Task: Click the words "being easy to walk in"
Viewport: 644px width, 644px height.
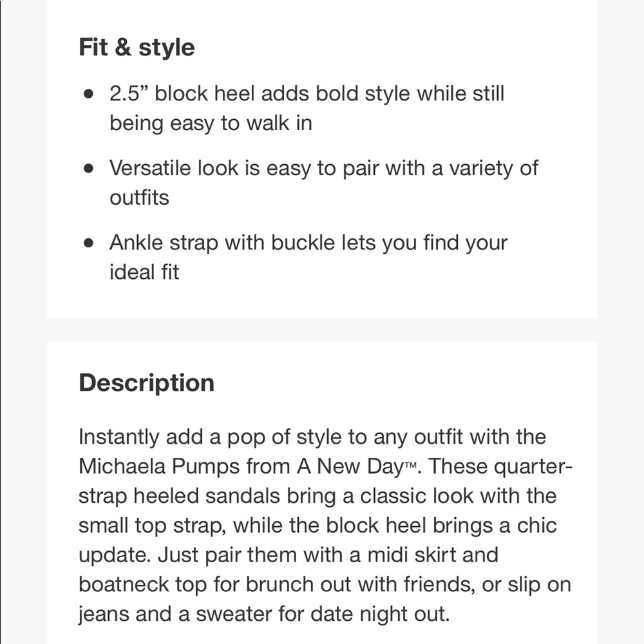Action: pos(211,123)
